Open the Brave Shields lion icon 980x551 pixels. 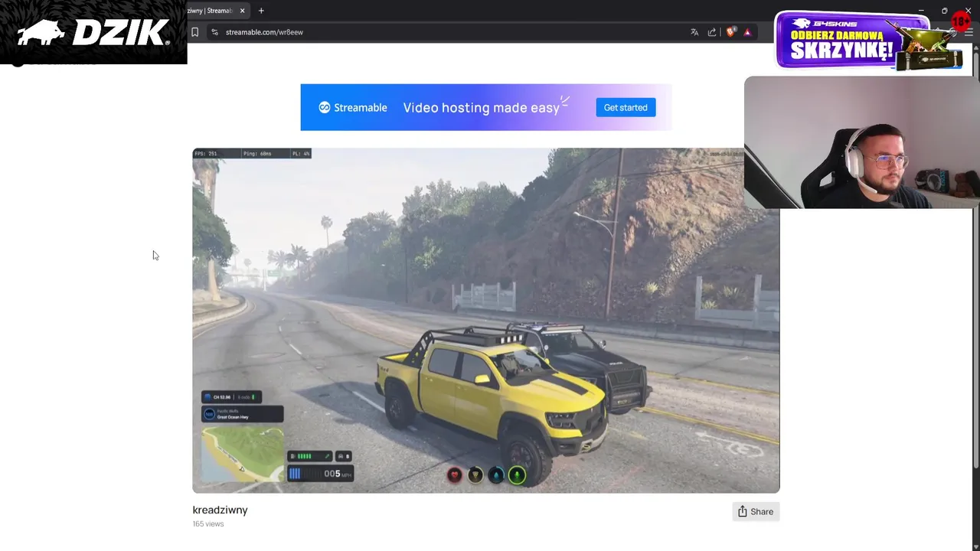730,32
